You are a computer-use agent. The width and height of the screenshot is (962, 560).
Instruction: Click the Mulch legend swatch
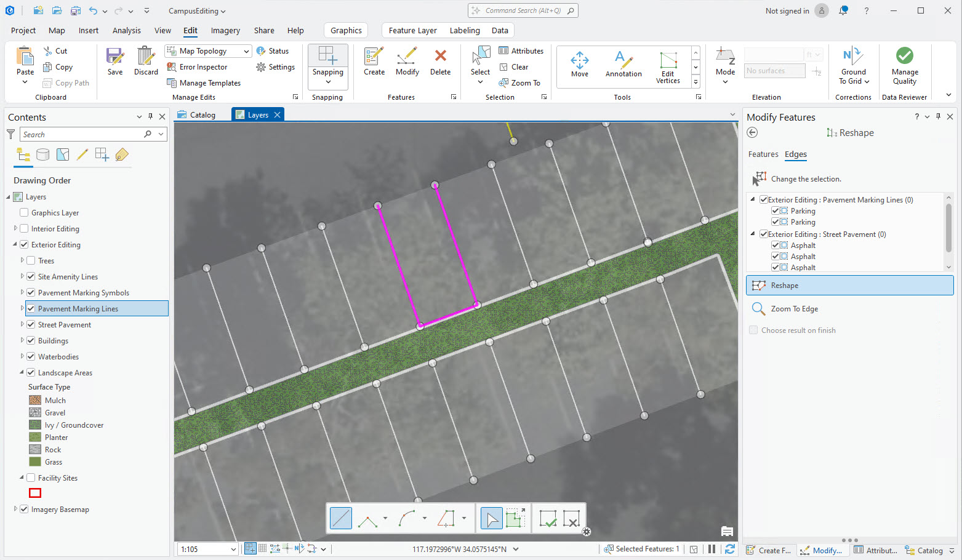click(x=35, y=400)
